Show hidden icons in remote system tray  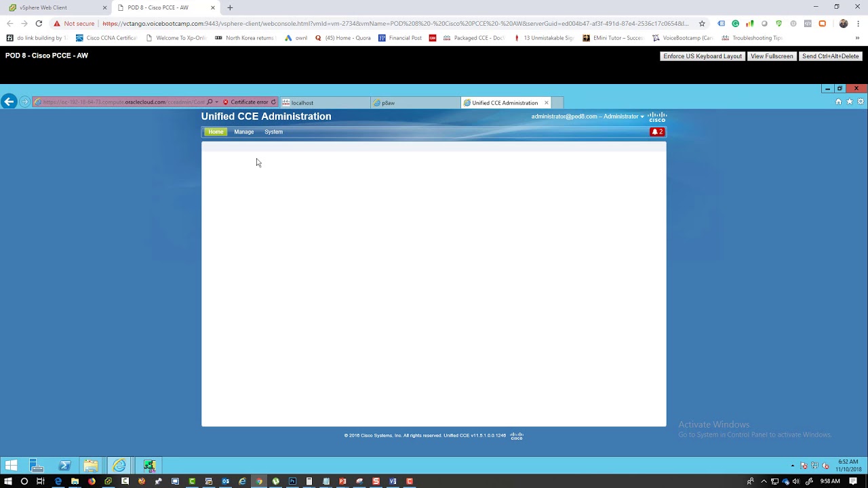coord(793,466)
